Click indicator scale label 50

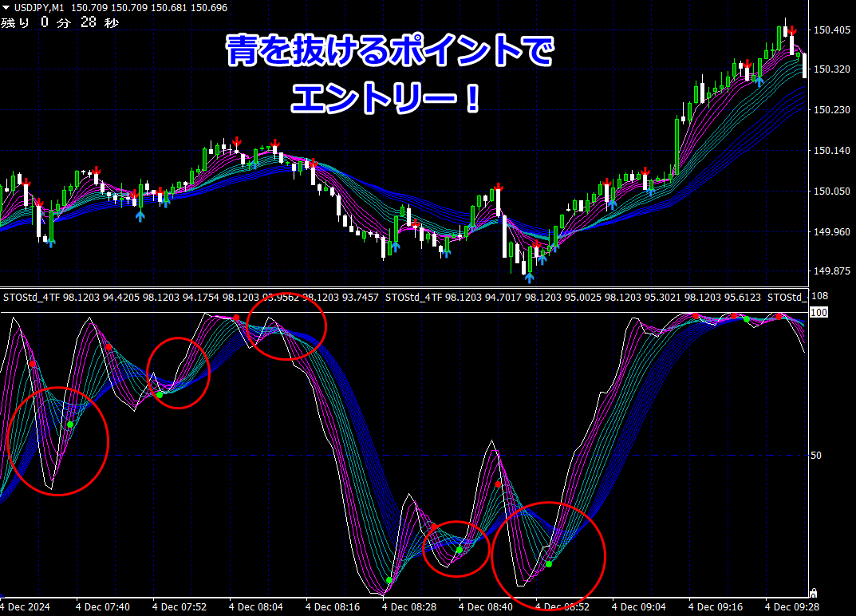coord(815,456)
